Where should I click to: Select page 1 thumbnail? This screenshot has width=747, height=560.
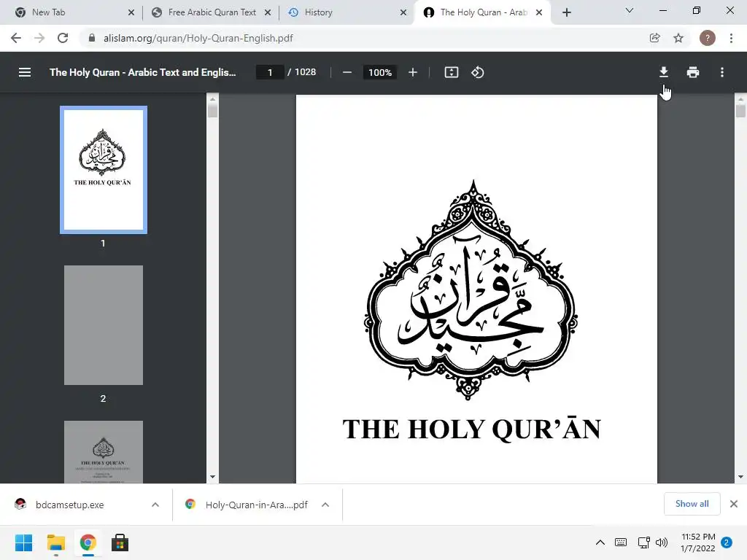pyautogui.click(x=104, y=170)
